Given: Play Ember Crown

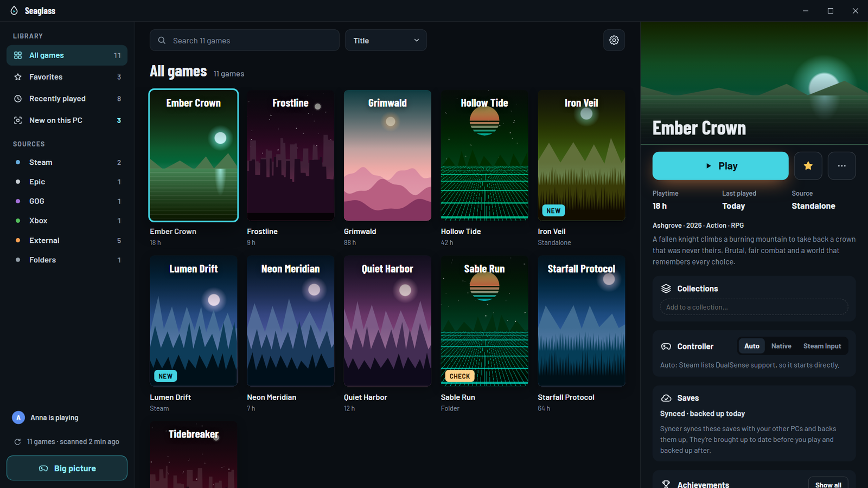Looking at the screenshot, I should coord(720,166).
